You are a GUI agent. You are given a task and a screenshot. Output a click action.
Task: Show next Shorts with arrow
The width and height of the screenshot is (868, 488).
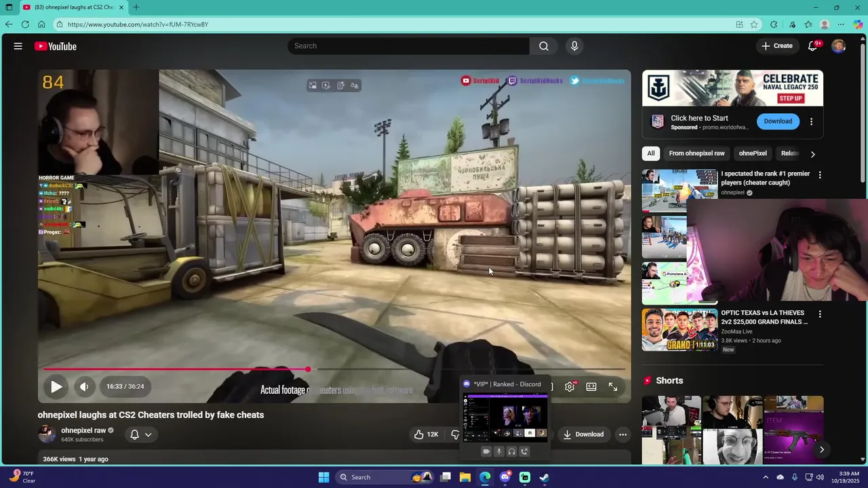click(821, 449)
